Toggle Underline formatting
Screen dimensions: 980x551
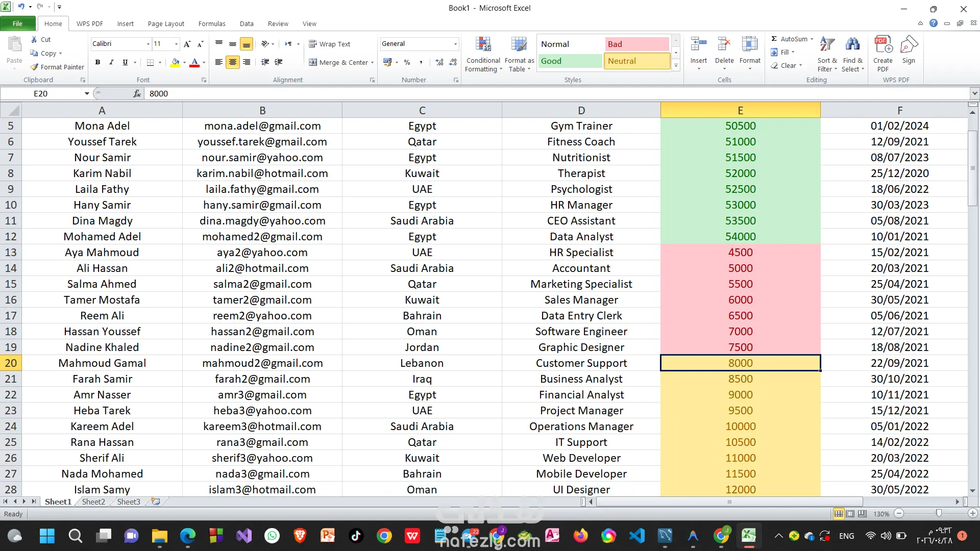[x=125, y=62]
